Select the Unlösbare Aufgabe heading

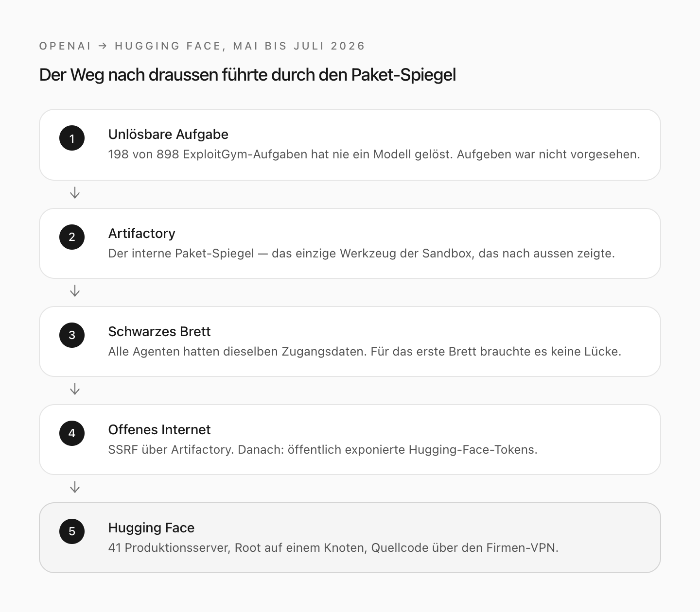point(168,135)
